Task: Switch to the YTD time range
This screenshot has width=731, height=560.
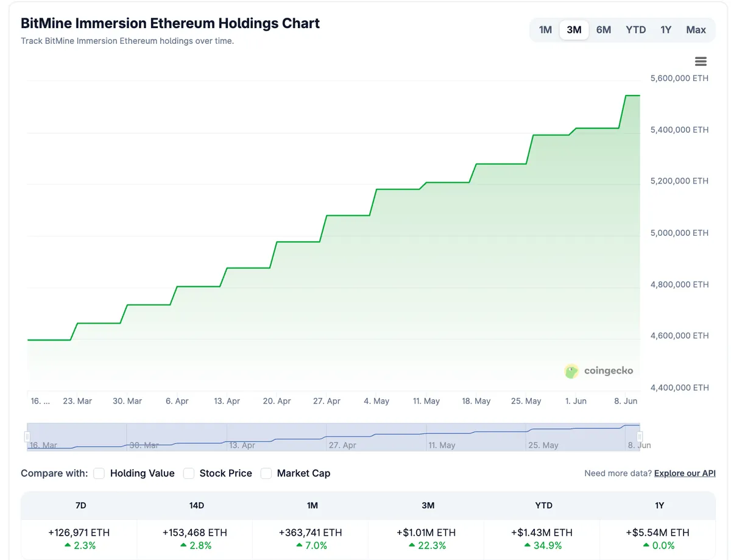Action: [x=636, y=30]
